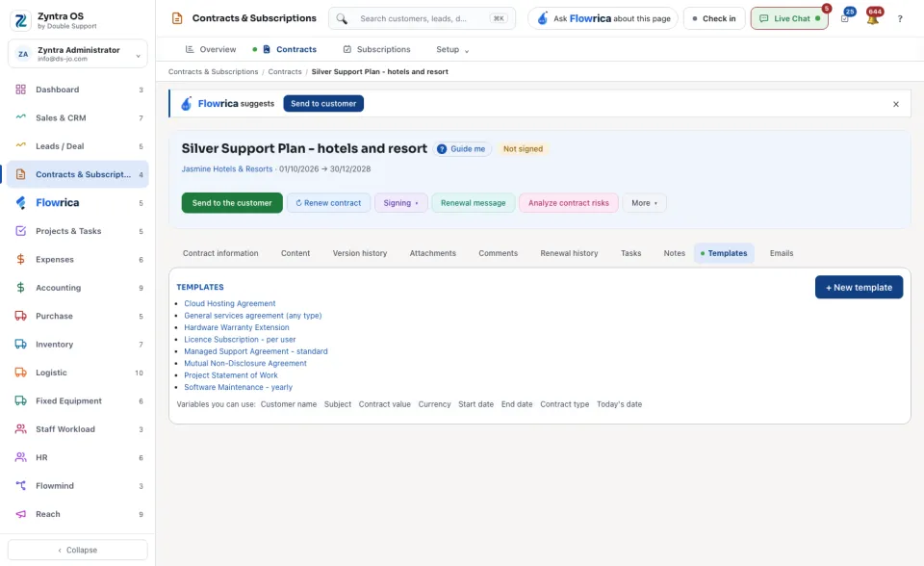Ask Flowrica about this page
Image resolution: width=924 pixels, height=566 pixels.
pyautogui.click(x=604, y=19)
